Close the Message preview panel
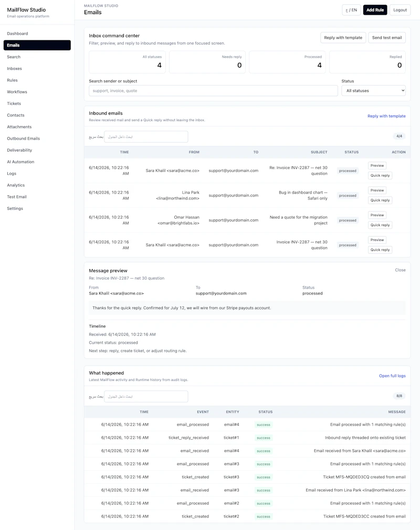 pos(400,270)
